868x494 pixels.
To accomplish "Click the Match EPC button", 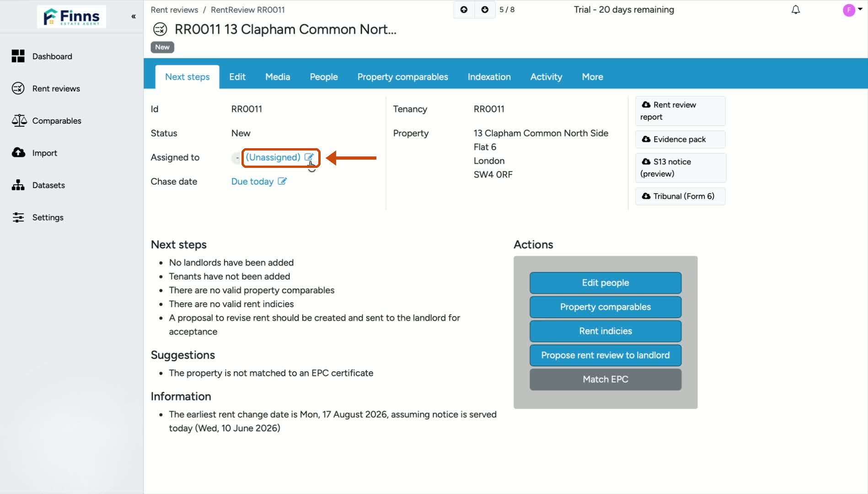I will tap(605, 379).
